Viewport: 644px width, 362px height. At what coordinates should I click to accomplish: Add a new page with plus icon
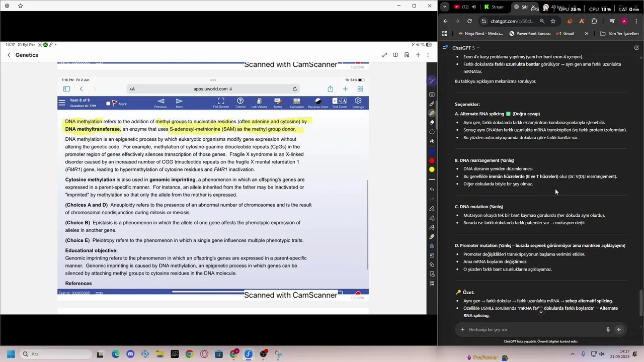(418, 55)
